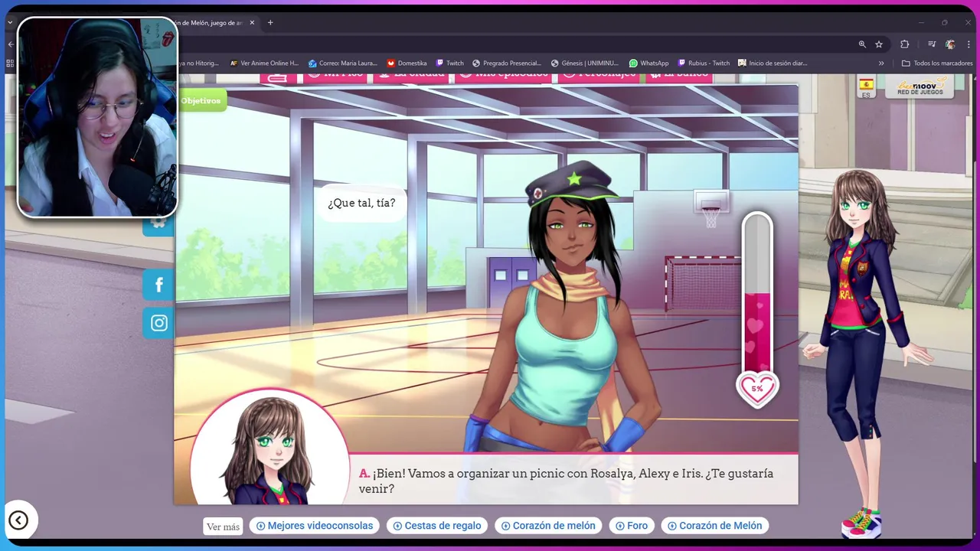
Task: Open the Facebook share icon
Action: coord(158,285)
